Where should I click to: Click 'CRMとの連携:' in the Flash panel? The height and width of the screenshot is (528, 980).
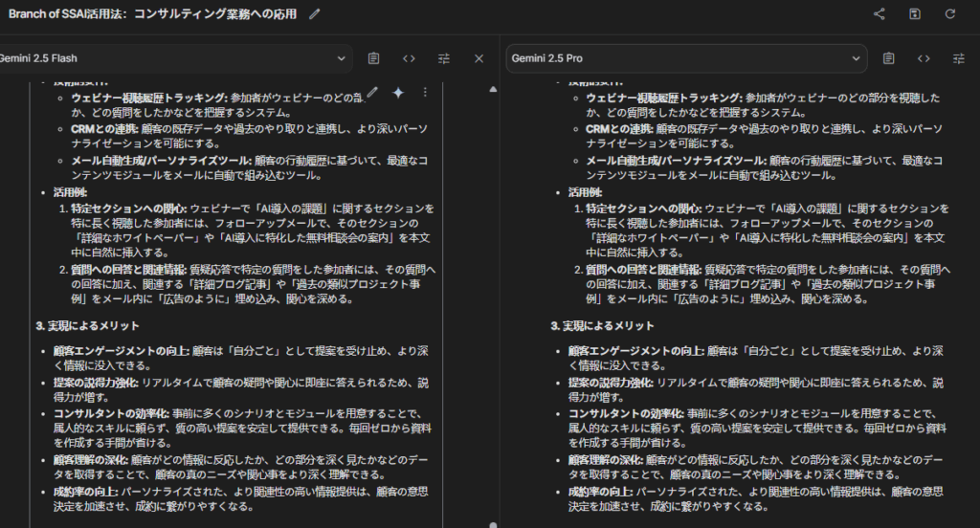point(104,129)
